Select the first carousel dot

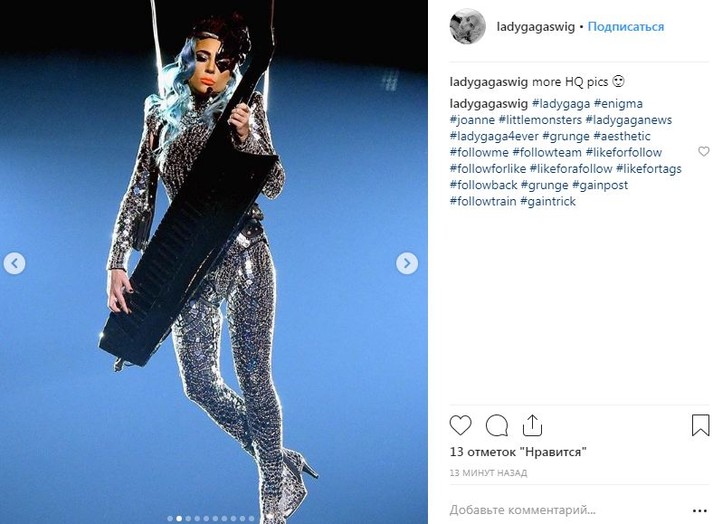[x=170, y=518]
